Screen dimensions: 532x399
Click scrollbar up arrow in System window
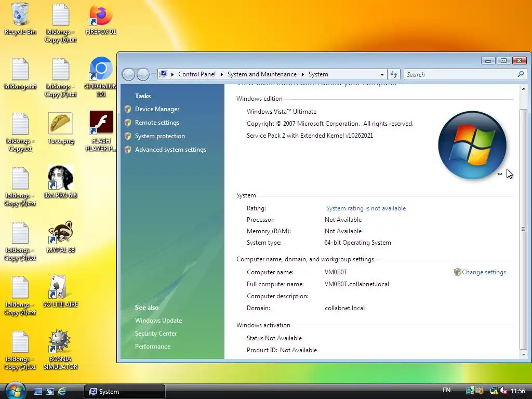524,89
